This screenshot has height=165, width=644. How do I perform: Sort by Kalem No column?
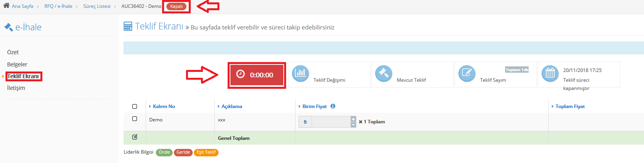[x=164, y=106]
